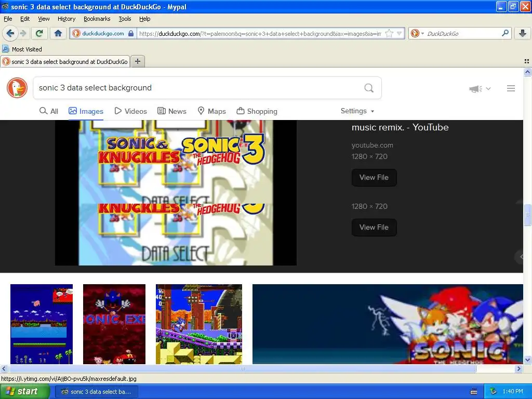This screenshot has height=399, width=532.
Task: Open the Tools menu
Action: pyautogui.click(x=125, y=19)
